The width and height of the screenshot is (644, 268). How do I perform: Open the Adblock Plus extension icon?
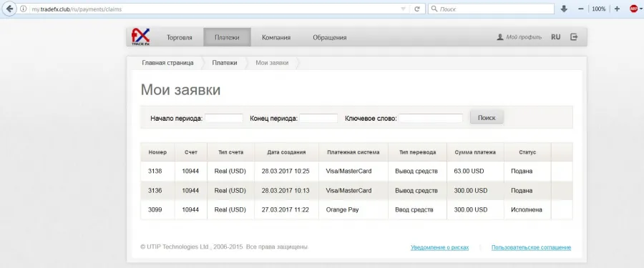click(634, 9)
